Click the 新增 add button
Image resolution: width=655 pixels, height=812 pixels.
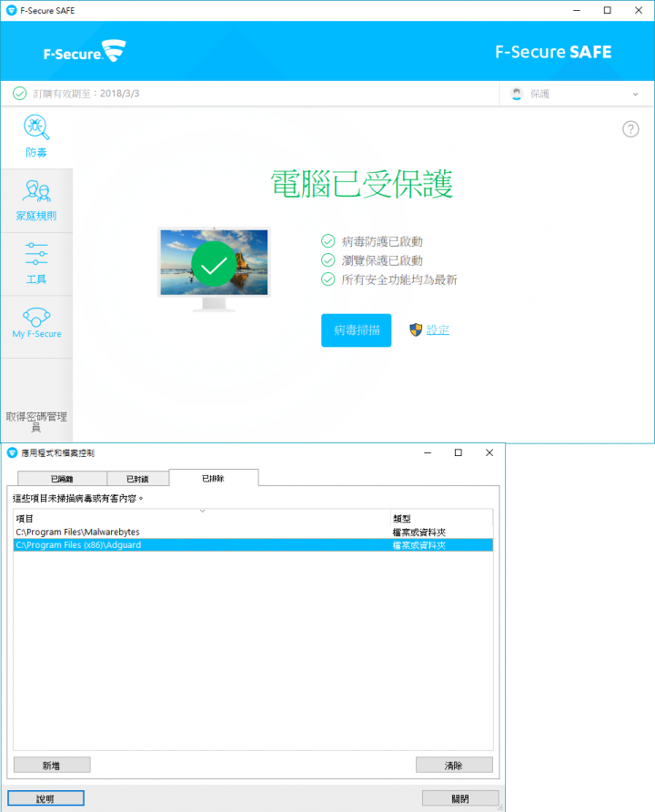(x=52, y=765)
